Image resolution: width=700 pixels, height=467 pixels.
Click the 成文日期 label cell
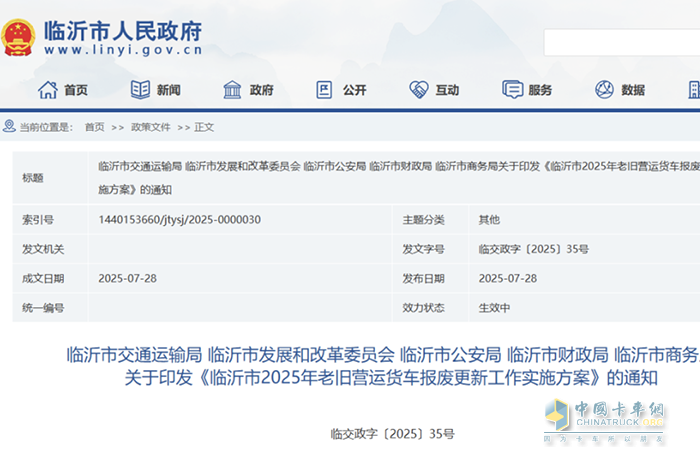(43, 279)
